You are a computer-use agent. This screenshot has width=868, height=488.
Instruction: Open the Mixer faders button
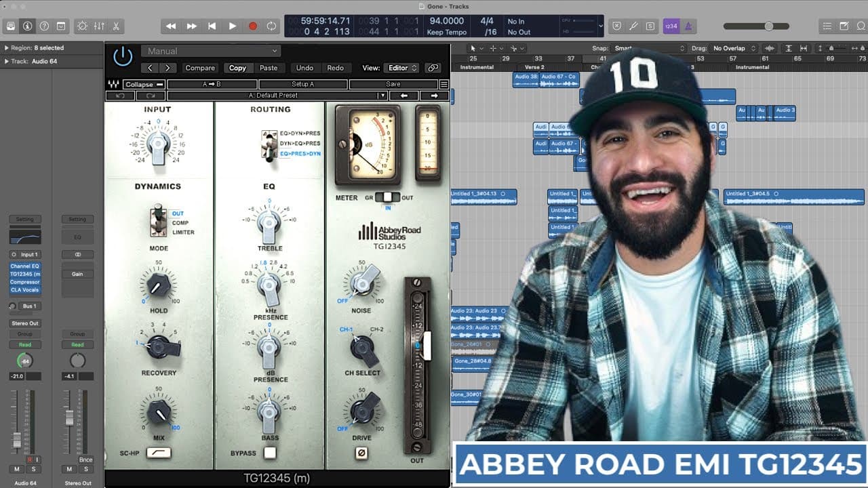(x=100, y=26)
